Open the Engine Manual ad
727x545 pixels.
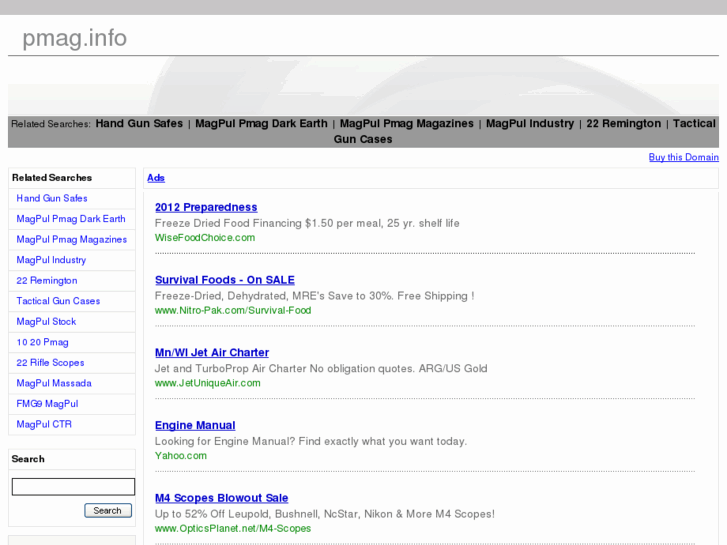pyautogui.click(x=195, y=425)
